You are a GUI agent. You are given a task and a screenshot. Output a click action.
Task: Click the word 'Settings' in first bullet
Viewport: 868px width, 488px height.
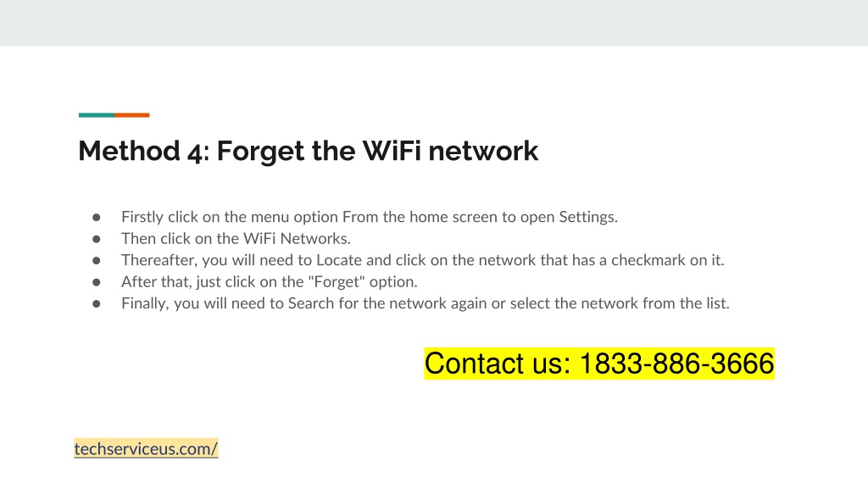(x=588, y=217)
